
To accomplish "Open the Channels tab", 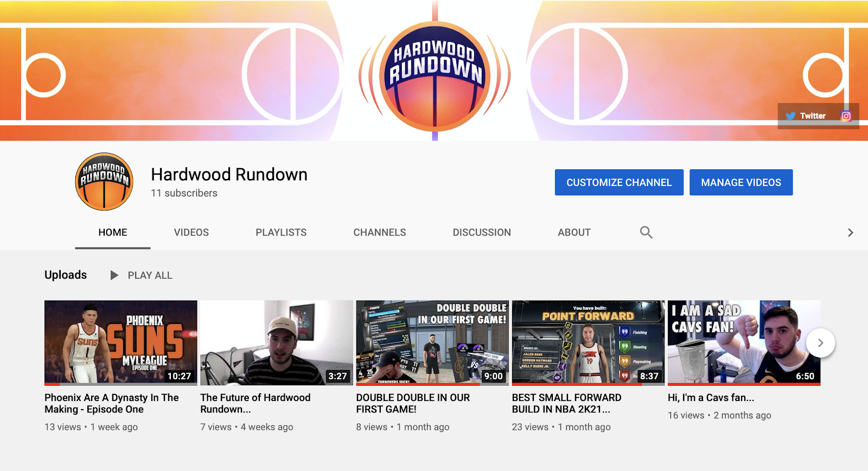I will [x=380, y=232].
